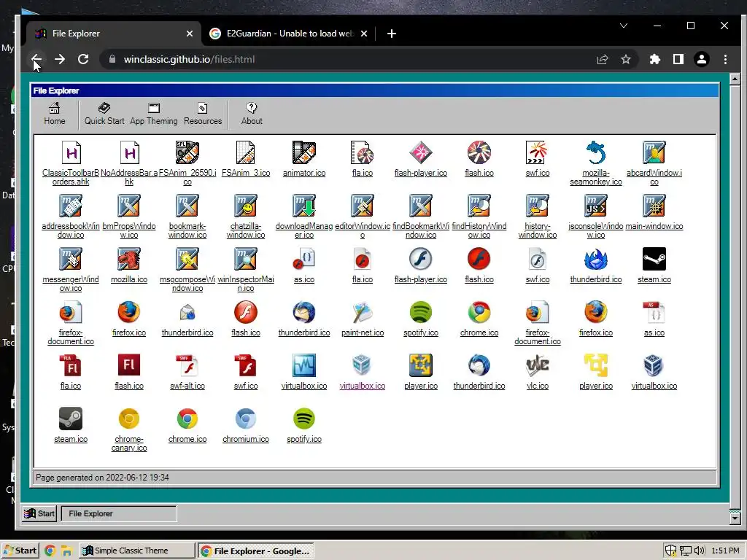
Task: Click the 1:51 PM clock
Action: click(725, 551)
